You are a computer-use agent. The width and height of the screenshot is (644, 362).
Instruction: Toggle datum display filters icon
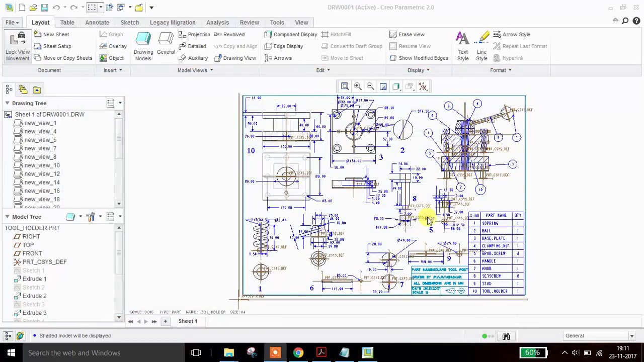pyautogui.click(x=423, y=86)
